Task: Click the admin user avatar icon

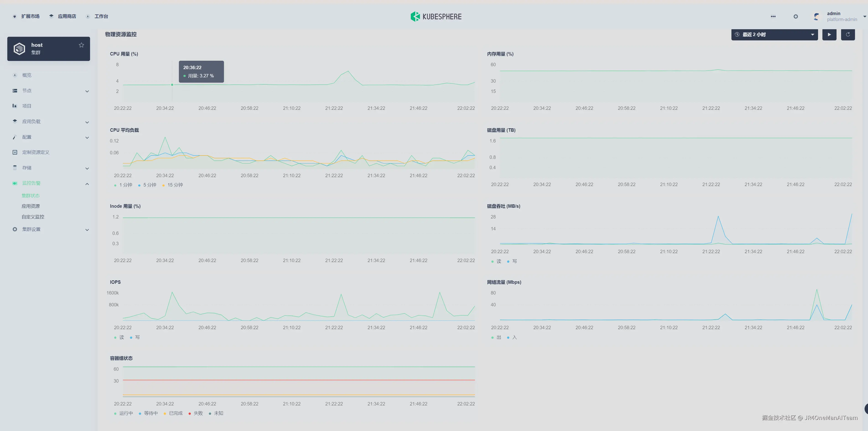Action: (816, 16)
